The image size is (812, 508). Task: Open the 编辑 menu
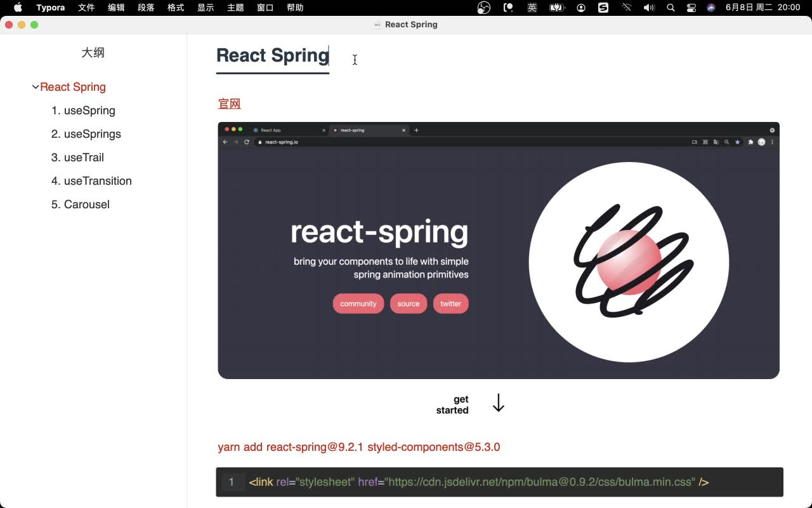click(116, 8)
